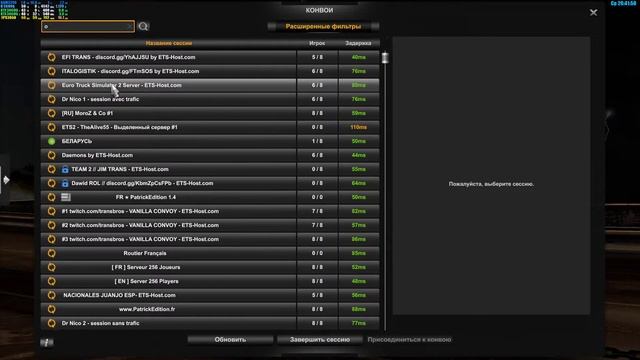Click the blue lock icon on Dawid ROL session
This screenshot has width=640, height=360.
pos(65,183)
